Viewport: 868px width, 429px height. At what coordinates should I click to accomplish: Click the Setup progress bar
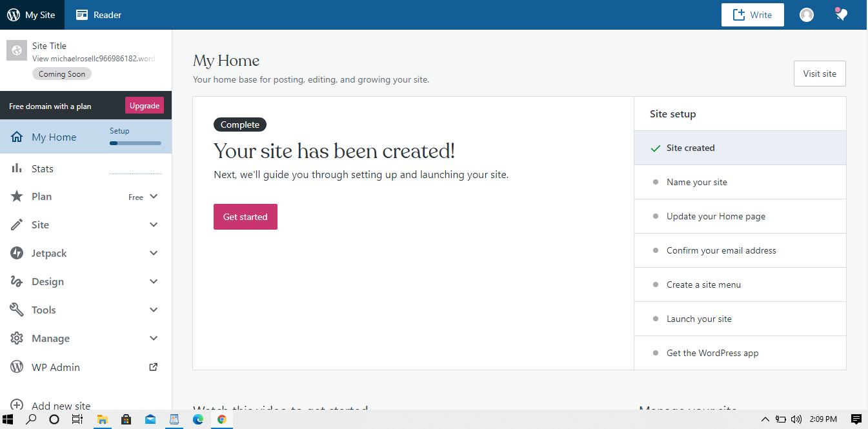point(136,143)
